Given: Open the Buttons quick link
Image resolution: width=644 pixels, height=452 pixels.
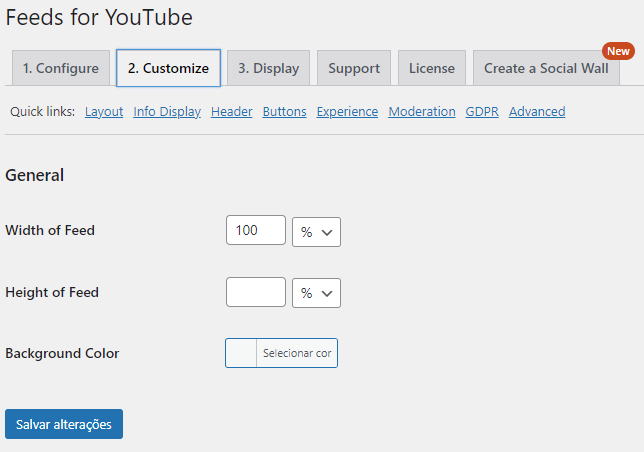Looking at the screenshot, I should 285,112.
